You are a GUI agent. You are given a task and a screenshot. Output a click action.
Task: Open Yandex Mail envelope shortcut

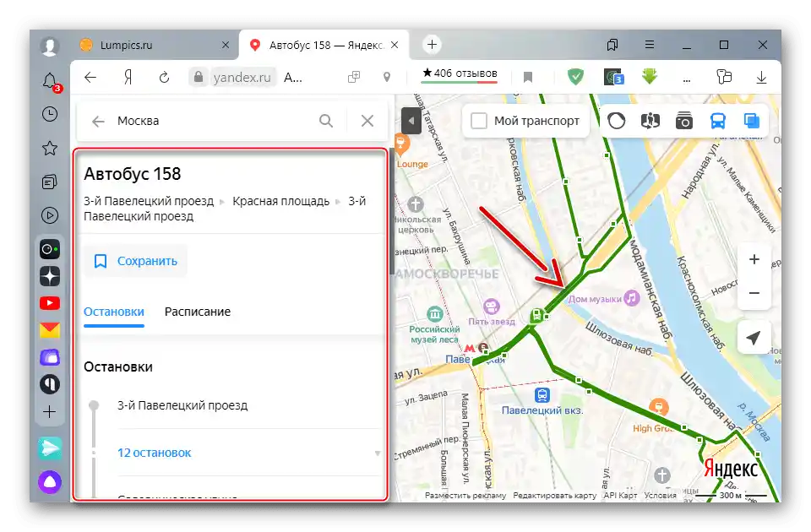click(x=50, y=330)
